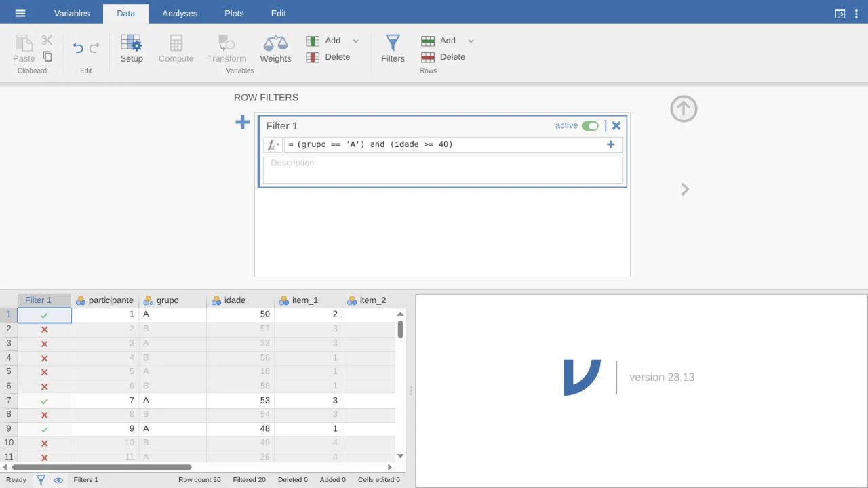Image resolution: width=868 pixels, height=488 pixels.
Task: Click the Weights scale icon
Action: (275, 43)
